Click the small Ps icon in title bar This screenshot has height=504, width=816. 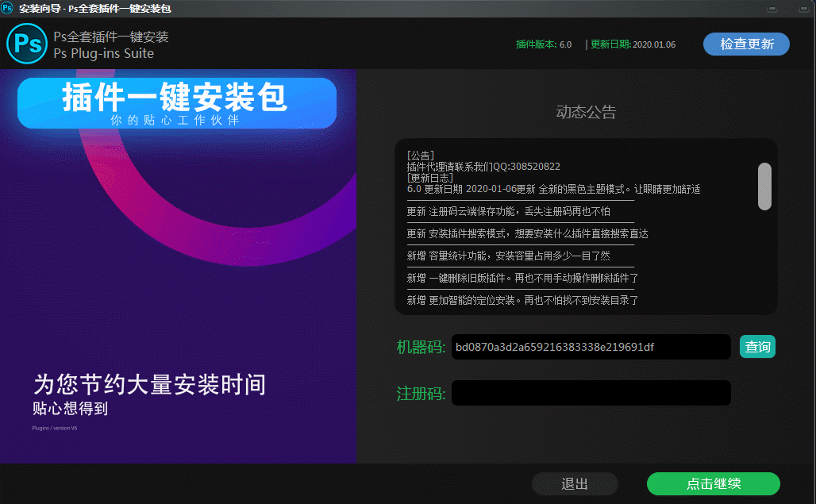(x=8, y=8)
